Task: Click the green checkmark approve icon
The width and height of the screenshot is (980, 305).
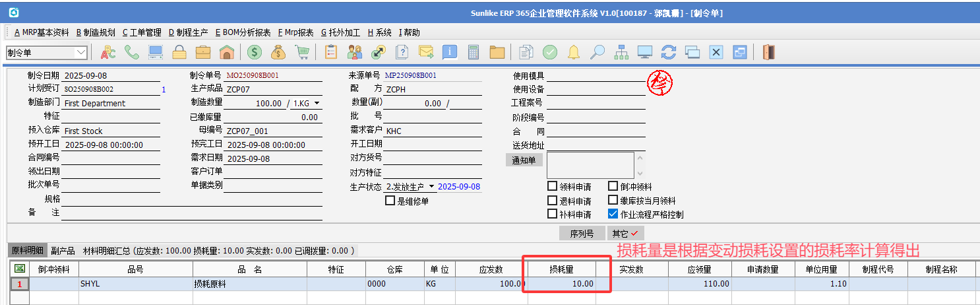Action: coord(550,52)
